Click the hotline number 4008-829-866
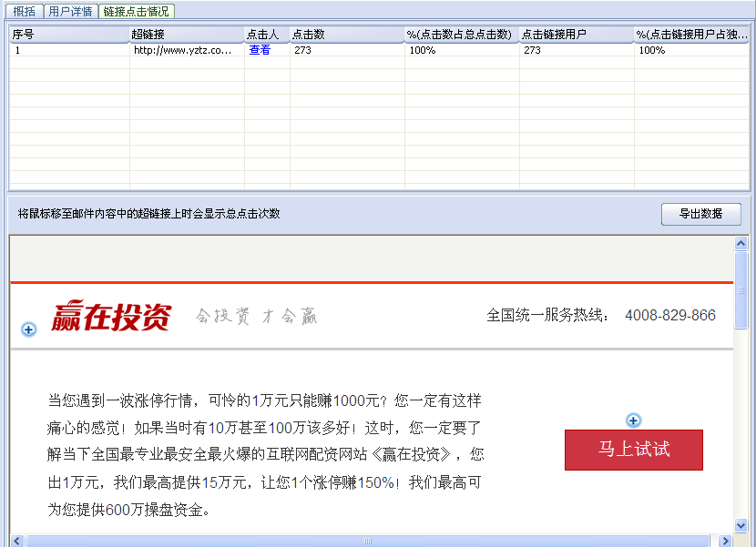 click(x=670, y=315)
